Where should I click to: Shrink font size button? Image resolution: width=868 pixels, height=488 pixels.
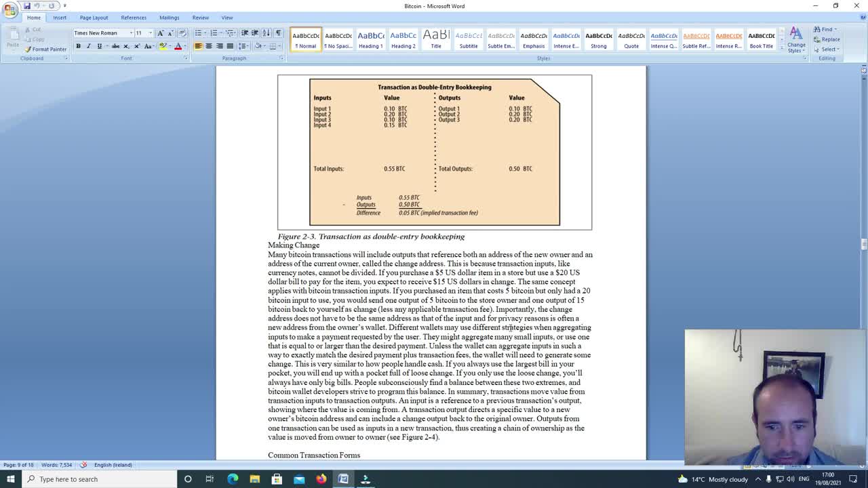coord(170,33)
